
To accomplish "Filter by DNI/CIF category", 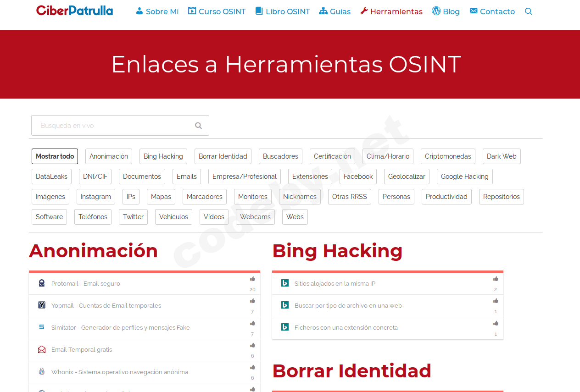I will (x=95, y=177).
